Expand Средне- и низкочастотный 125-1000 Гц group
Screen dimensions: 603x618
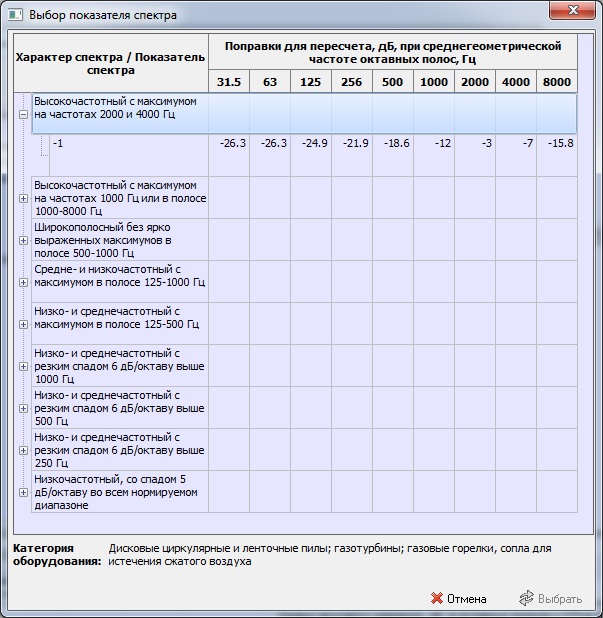(x=23, y=283)
